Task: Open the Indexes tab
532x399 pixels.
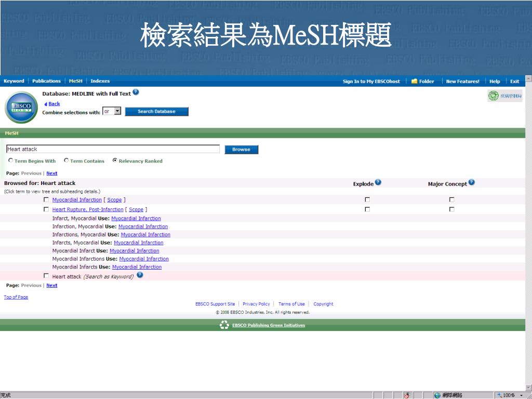Action: point(100,81)
